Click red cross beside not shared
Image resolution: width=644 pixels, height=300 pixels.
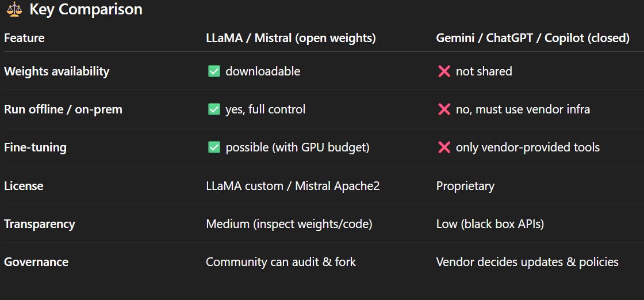444,71
